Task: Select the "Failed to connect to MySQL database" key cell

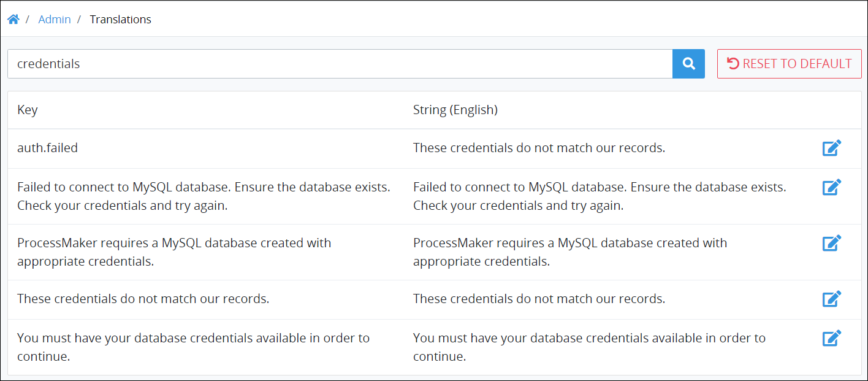Action: click(204, 196)
